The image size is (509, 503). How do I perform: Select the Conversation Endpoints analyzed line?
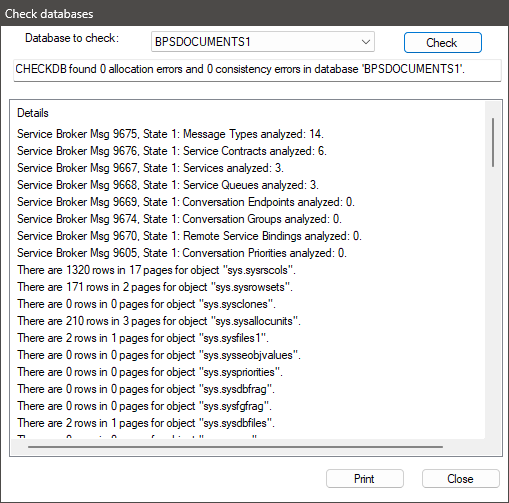[186, 202]
